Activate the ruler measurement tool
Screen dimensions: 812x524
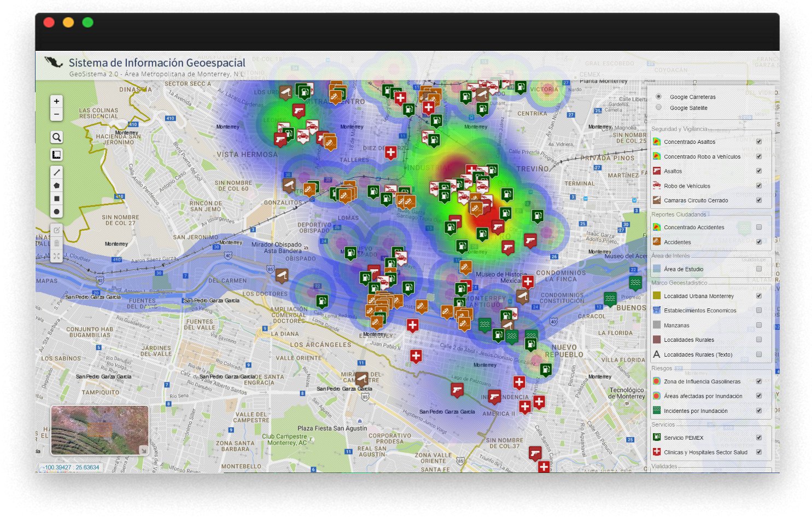point(56,155)
